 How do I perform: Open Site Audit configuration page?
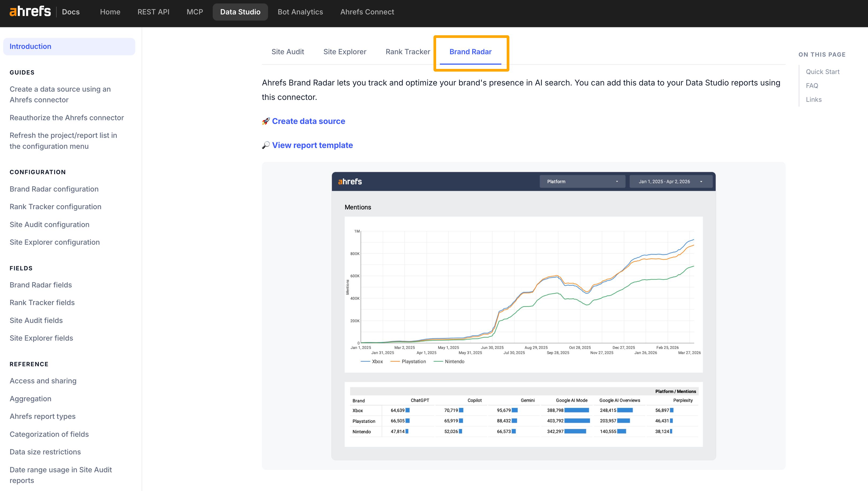pos(50,225)
